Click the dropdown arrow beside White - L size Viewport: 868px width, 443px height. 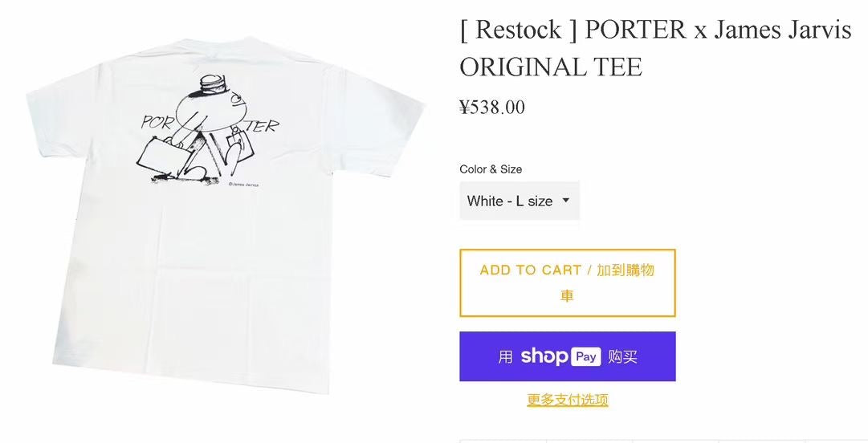[566, 200]
